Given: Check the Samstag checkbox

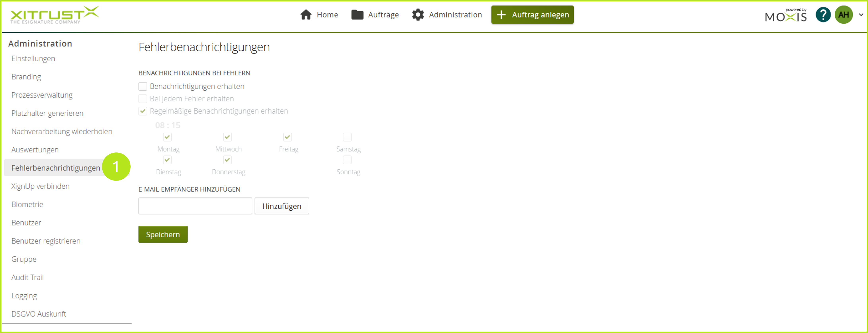Looking at the screenshot, I should pos(347,137).
